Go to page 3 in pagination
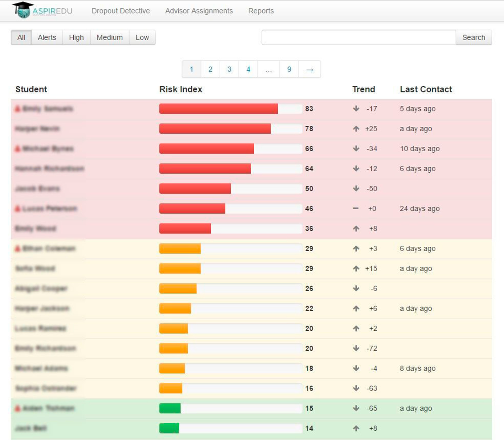This screenshot has height=440, width=504. 229,69
